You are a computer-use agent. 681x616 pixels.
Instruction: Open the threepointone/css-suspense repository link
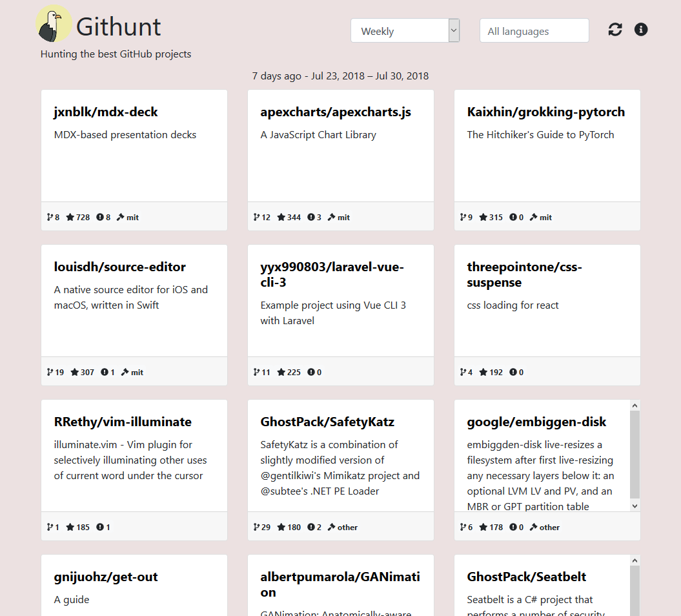(x=524, y=274)
